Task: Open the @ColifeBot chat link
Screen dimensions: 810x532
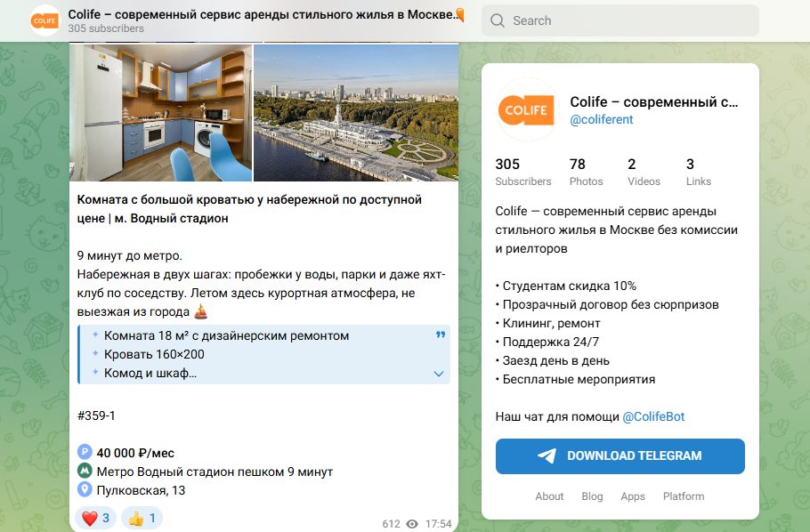Action: coord(653,417)
